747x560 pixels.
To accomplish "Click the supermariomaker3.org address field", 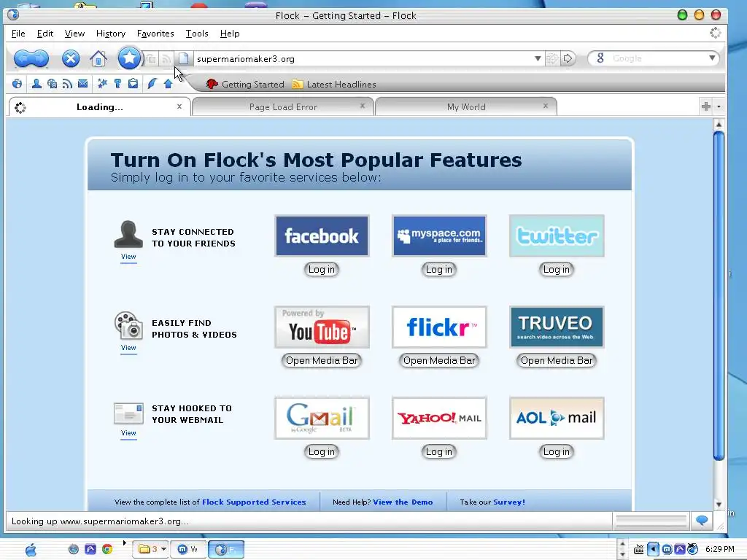I will 362,58.
